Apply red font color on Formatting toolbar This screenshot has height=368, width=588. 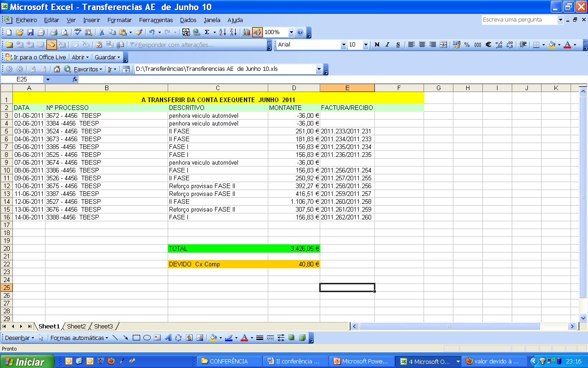pos(567,45)
